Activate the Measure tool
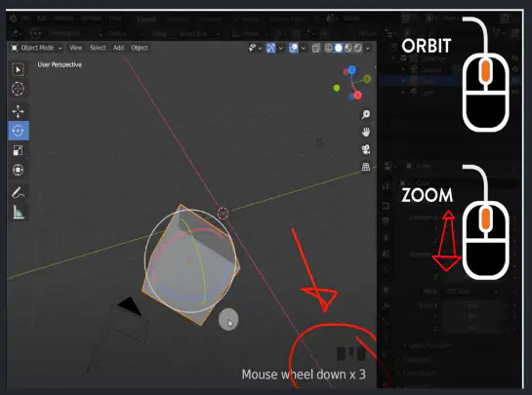This screenshot has height=395, width=532. (x=18, y=213)
